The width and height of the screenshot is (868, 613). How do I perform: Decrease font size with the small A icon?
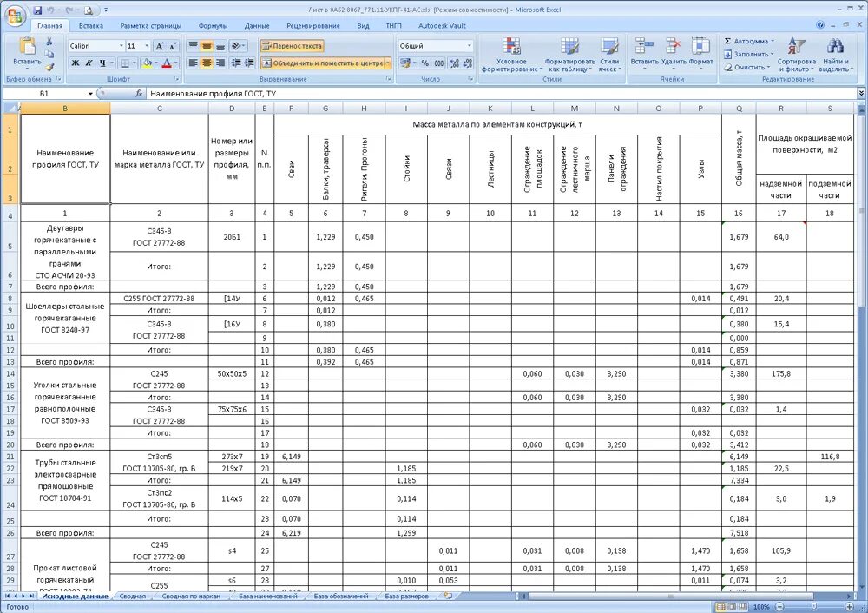pyautogui.click(x=173, y=46)
